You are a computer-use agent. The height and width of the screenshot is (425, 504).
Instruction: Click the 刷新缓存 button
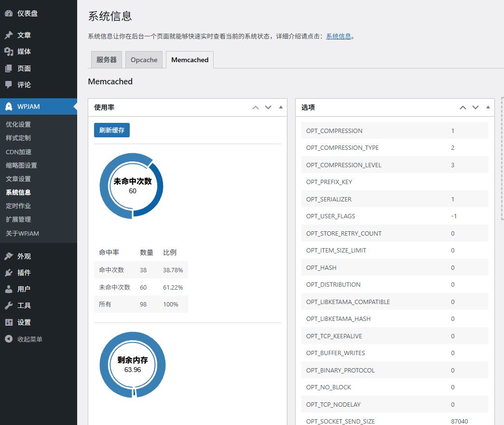[x=112, y=130]
